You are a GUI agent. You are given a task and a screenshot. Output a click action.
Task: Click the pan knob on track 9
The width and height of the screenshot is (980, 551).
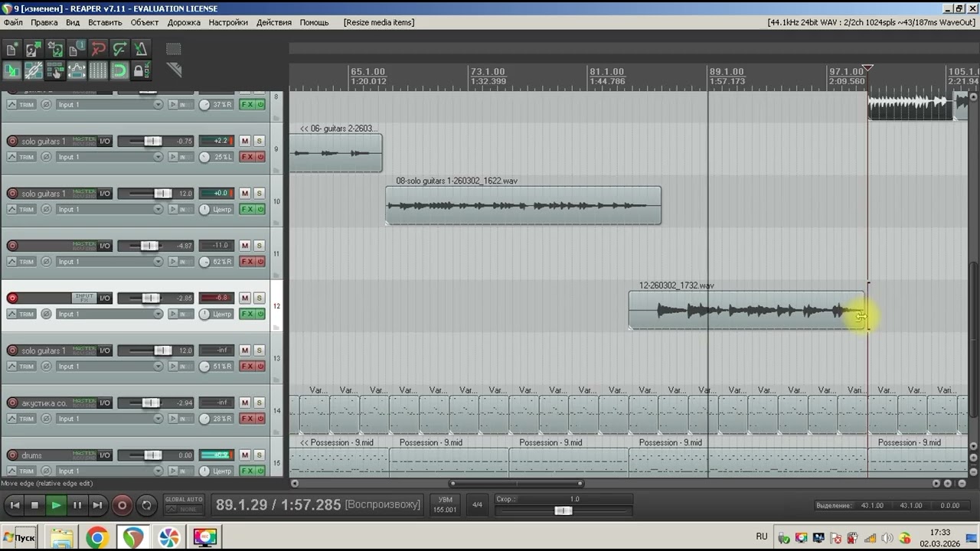(x=204, y=157)
